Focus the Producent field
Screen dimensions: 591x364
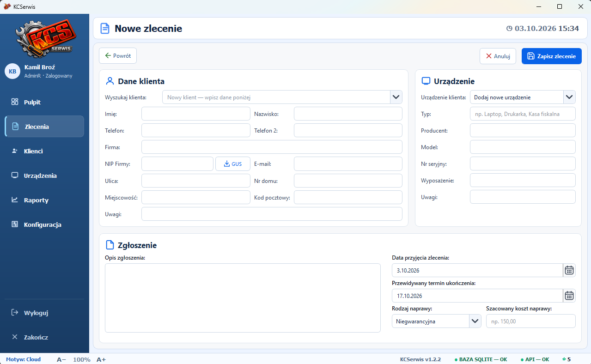[523, 130]
